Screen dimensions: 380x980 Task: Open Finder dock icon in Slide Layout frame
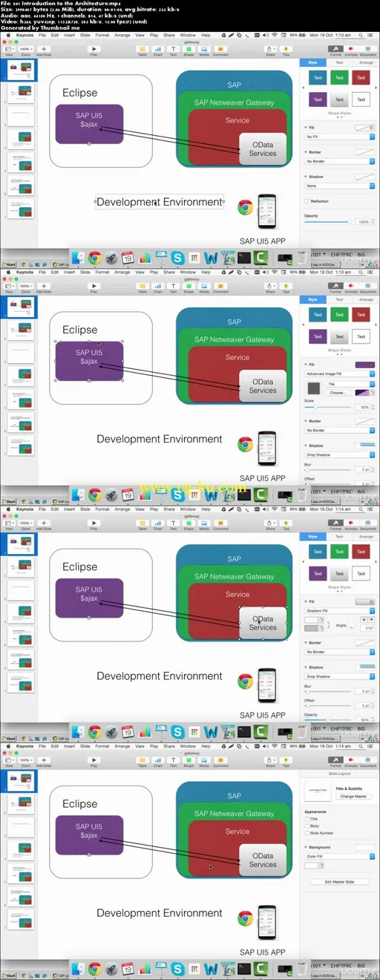point(79,969)
